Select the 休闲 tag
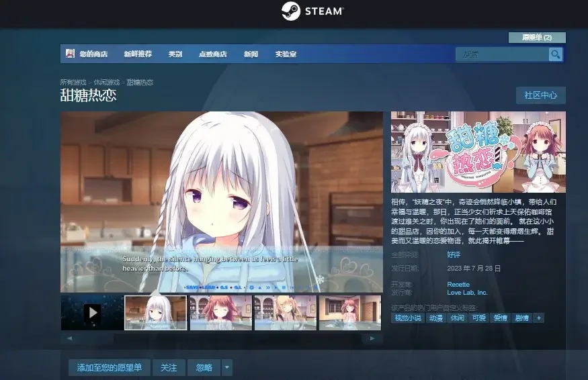The image size is (588, 380). click(457, 318)
